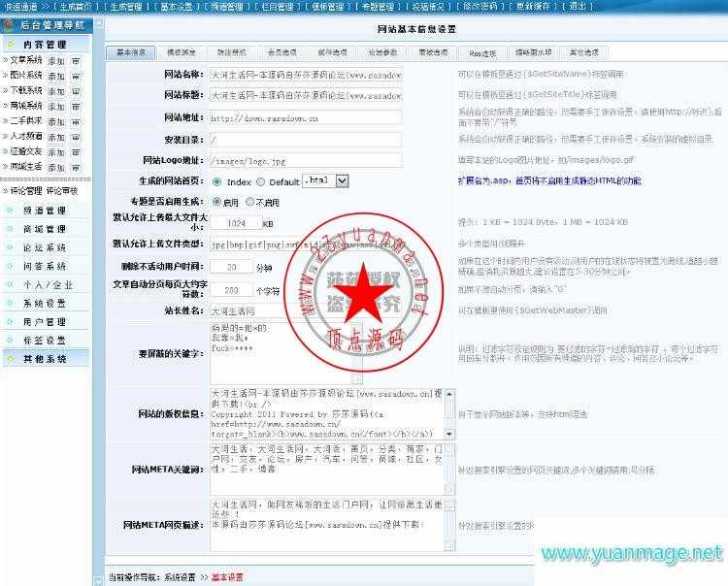This screenshot has height=586, width=728.
Task: Click 修改密码 in the top bar
Action: (480, 7)
